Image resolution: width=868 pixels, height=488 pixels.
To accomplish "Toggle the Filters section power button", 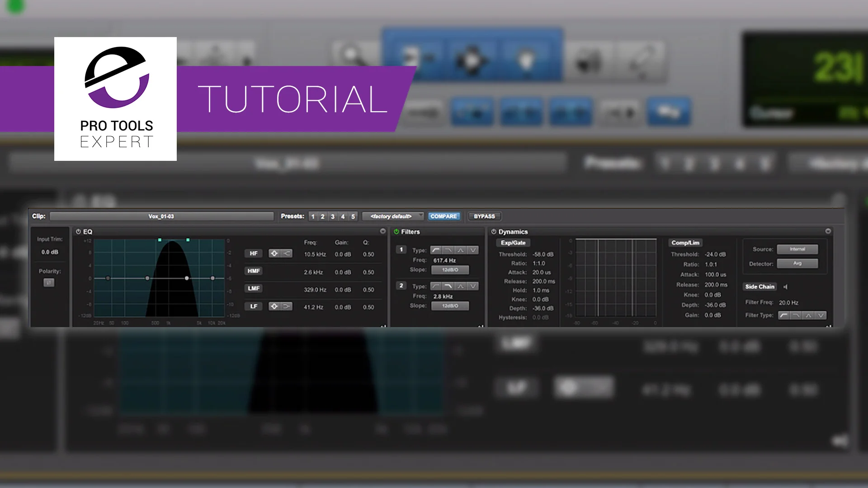I will click(x=396, y=232).
